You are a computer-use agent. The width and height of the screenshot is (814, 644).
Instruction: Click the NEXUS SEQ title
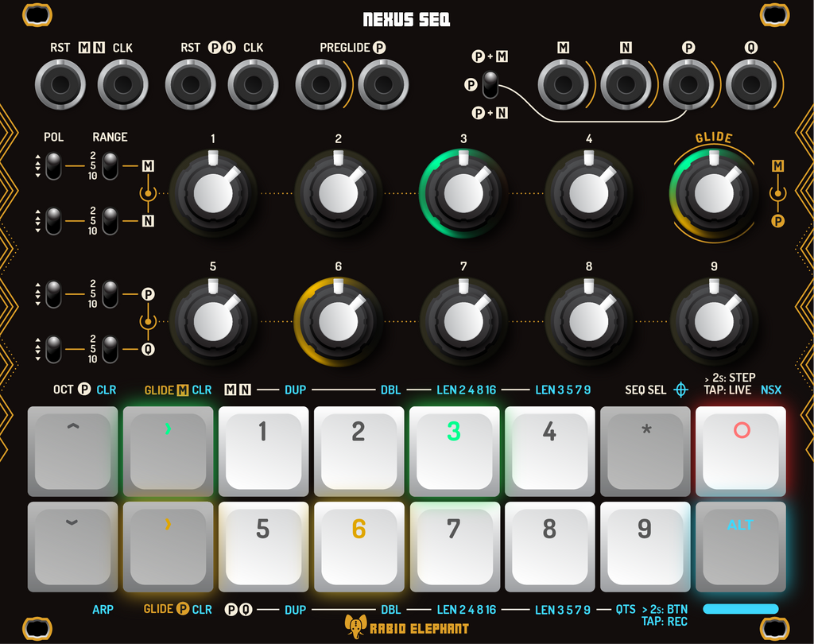click(406, 20)
